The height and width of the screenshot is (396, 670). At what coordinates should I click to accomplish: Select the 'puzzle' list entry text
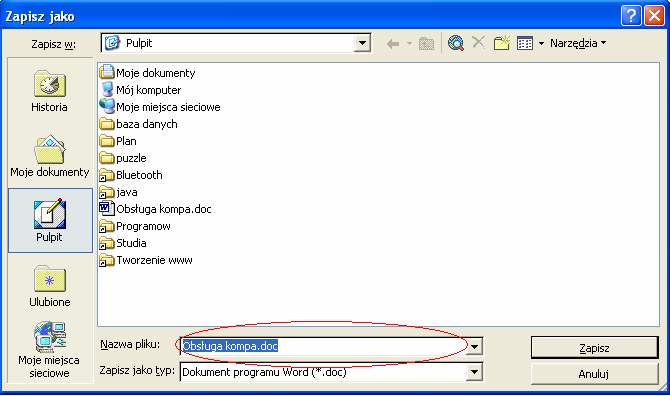[131, 158]
